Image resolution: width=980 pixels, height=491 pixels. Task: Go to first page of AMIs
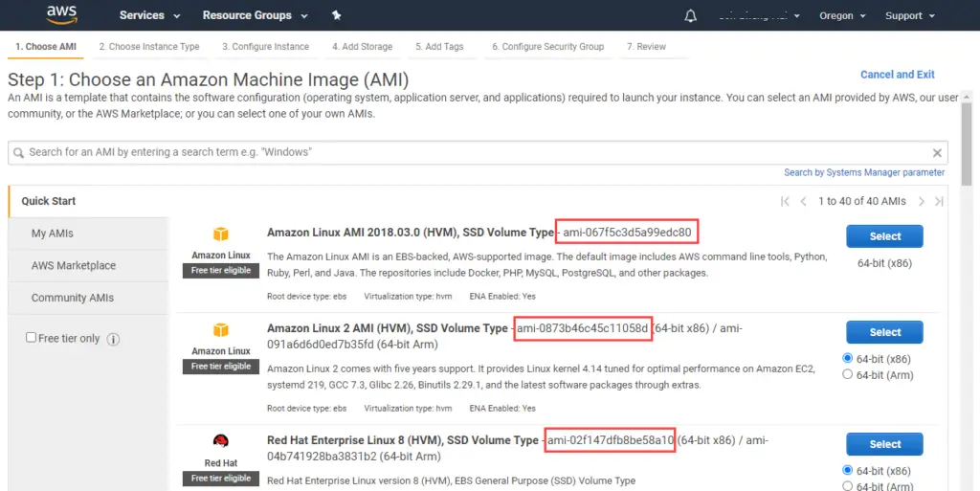785,201
